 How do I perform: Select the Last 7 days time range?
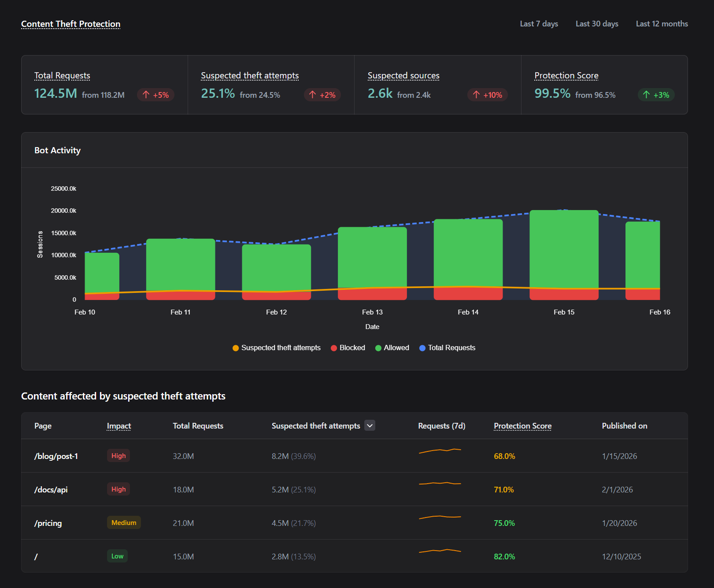539,24
